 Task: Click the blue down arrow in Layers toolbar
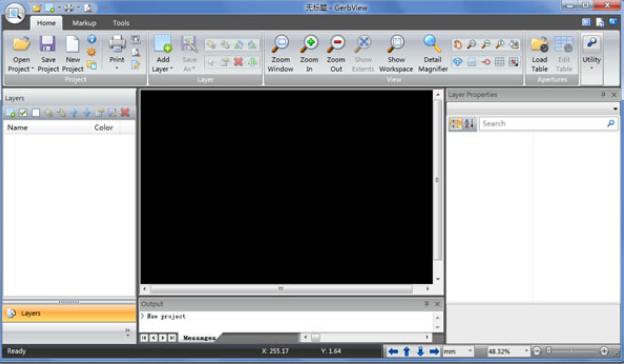click(x=87, y=113)
